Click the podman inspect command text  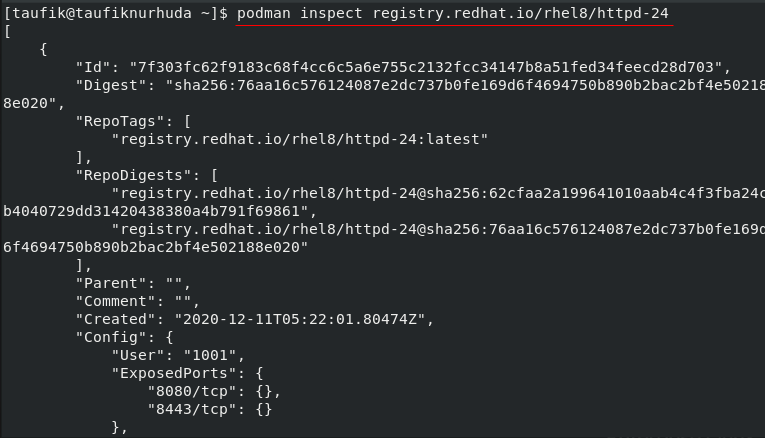pos(453,14)
